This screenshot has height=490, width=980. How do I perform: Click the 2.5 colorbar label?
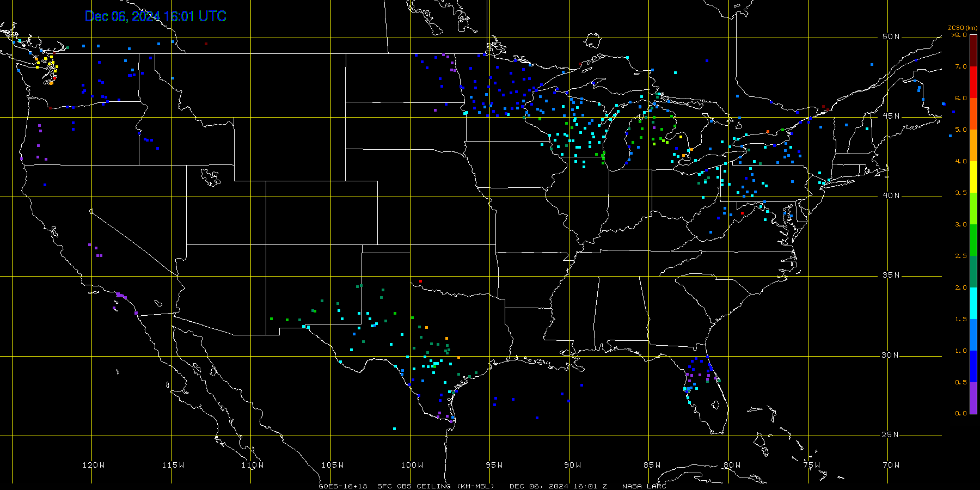[961, 256]
